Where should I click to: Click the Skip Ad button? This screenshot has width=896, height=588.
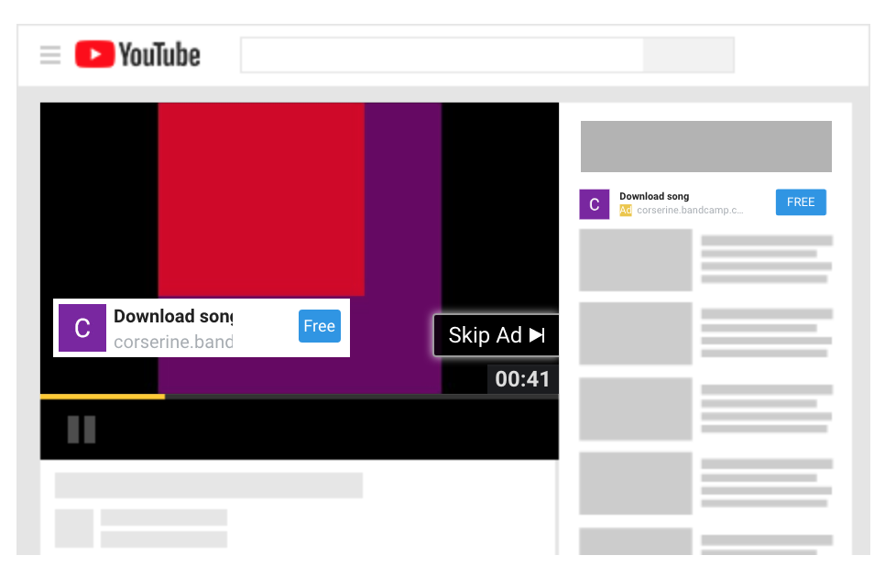click(x=496, y=335)
